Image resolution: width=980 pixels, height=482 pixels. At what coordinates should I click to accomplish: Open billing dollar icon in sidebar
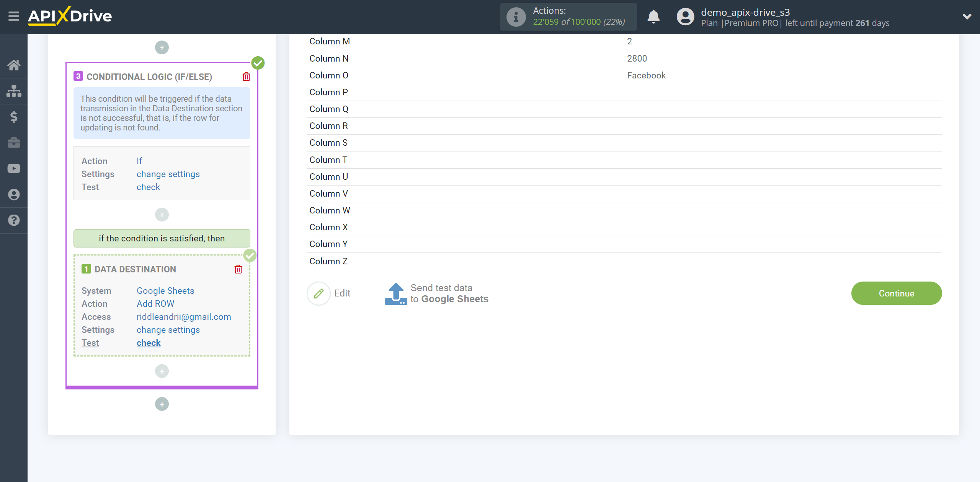pos(14,117)
